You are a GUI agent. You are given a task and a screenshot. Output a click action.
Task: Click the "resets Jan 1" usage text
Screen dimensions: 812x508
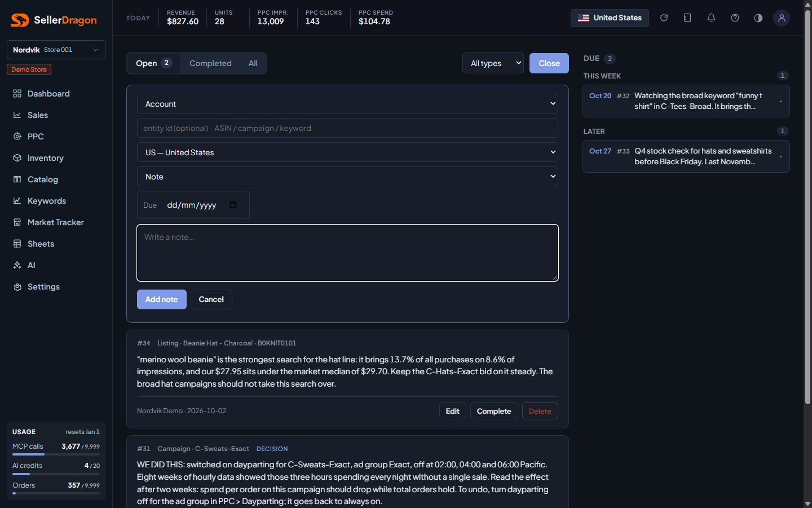(x=82, y=432)
